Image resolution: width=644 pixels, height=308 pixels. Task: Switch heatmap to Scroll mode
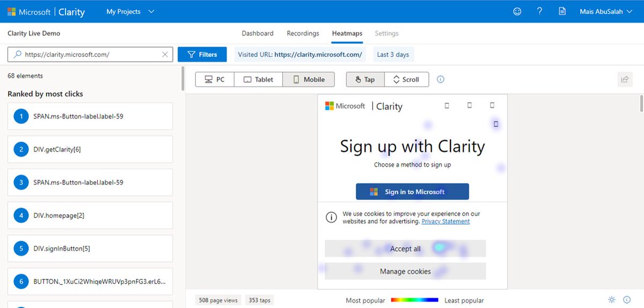406,79
